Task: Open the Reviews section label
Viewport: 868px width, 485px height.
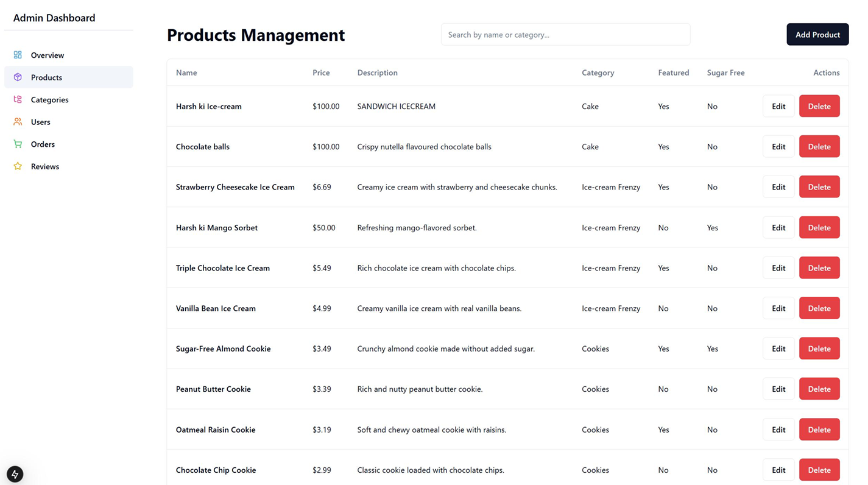Action: coord(45,166)
